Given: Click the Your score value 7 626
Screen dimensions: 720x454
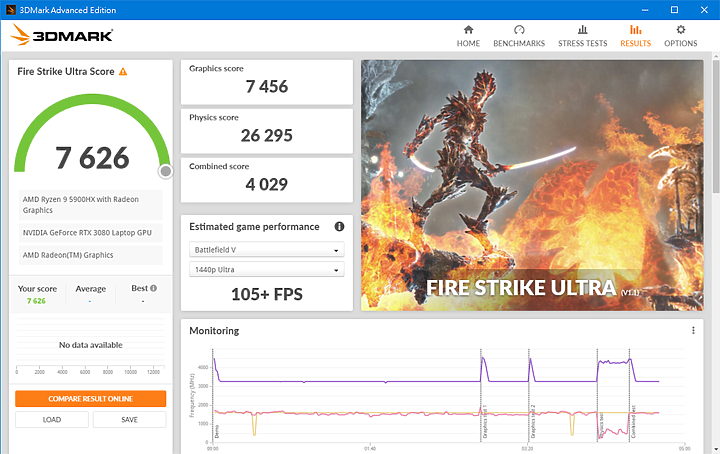Looking at the screenshot, I should (x=36, y=301).
